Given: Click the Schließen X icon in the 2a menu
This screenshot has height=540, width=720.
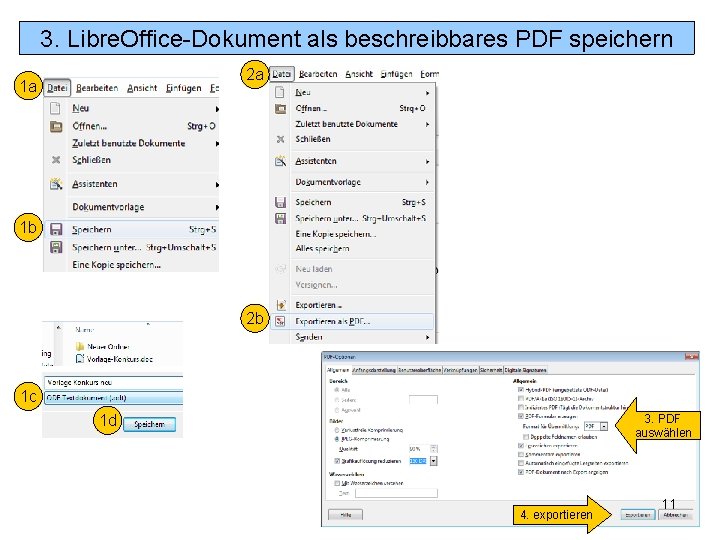Looking at the screenshot, I should pyautogui.click(x=280, y=139).
